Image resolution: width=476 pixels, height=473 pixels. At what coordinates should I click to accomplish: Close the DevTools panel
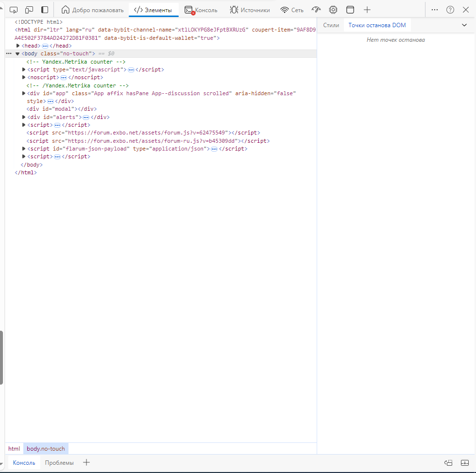(x=466, y=10)
